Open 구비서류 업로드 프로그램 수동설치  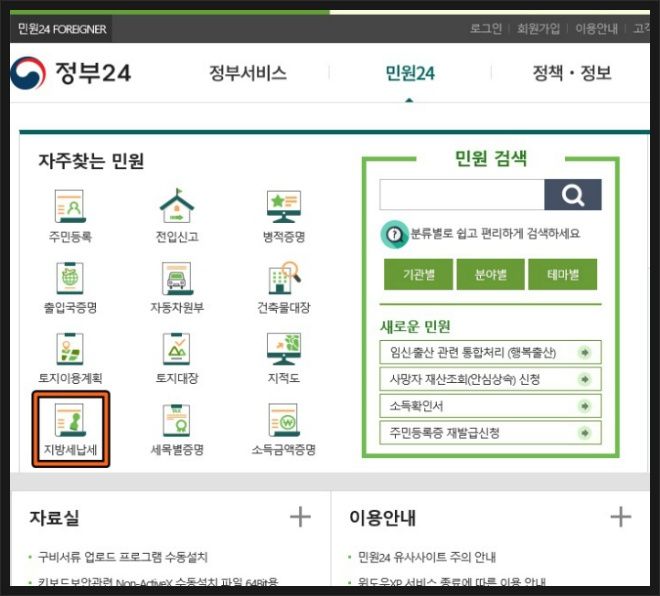122,557
